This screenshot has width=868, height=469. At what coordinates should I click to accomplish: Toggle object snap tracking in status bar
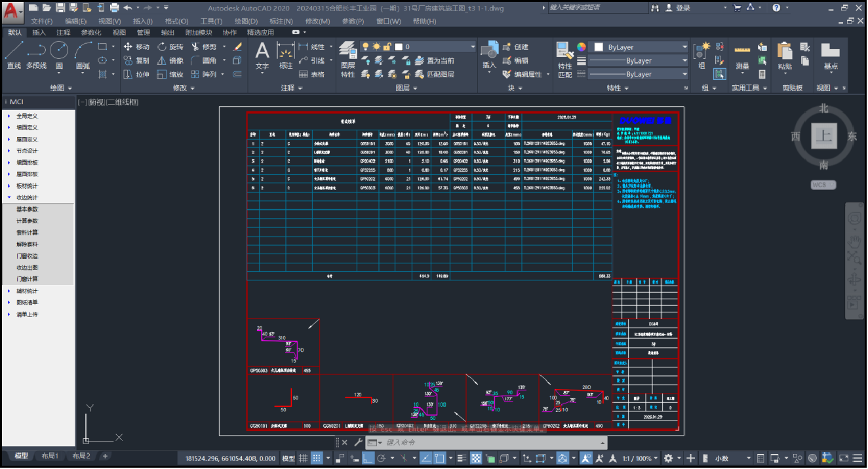(x=425, y=459)
